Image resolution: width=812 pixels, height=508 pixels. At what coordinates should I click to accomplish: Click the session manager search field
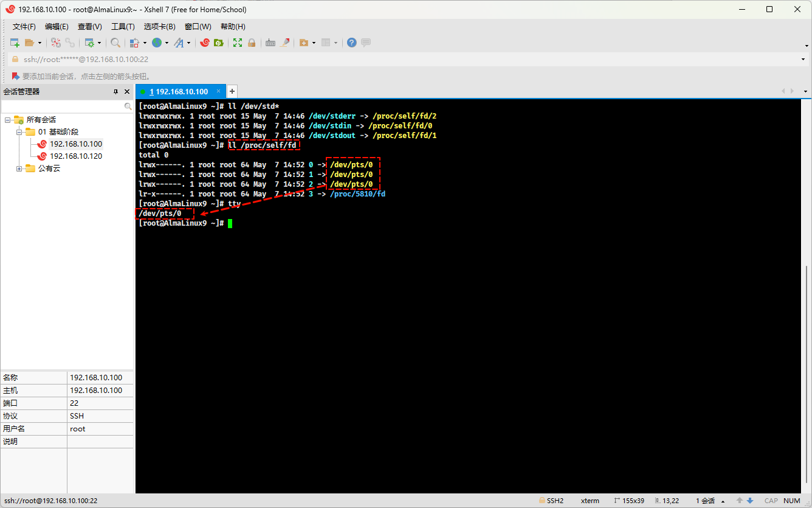click(x=63, y=106)
